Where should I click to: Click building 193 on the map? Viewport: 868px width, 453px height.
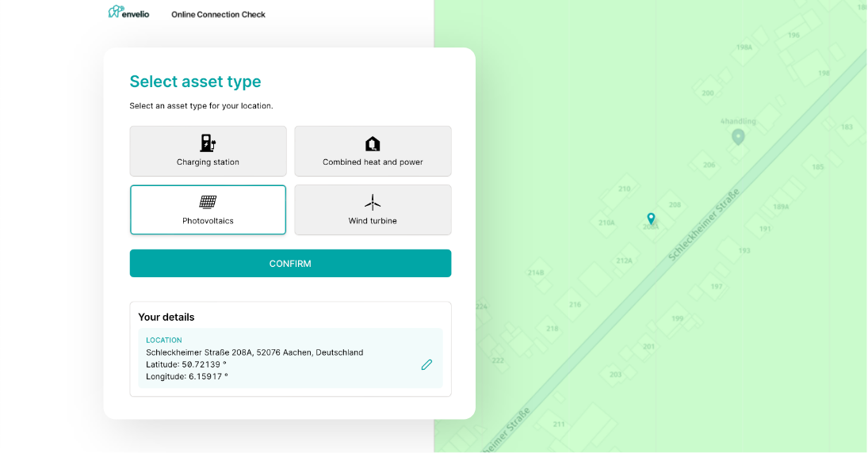744,250
